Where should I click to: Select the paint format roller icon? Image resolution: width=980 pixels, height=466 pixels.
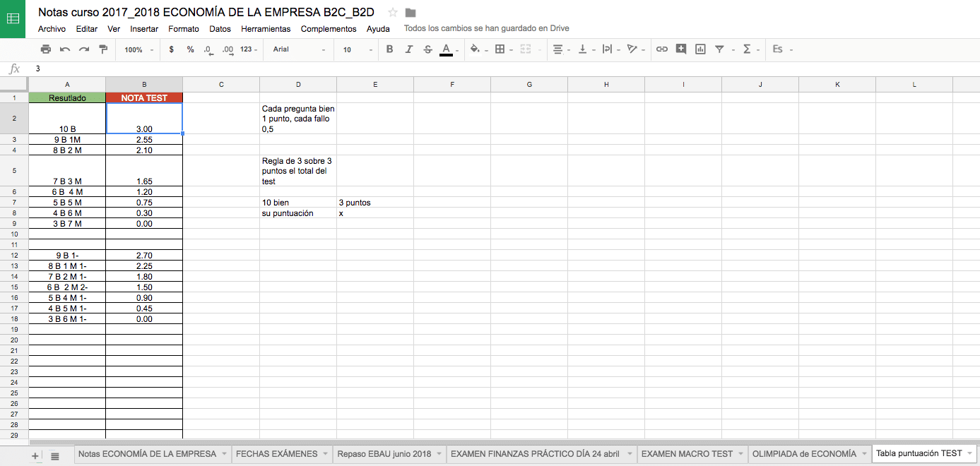point(103,49)
